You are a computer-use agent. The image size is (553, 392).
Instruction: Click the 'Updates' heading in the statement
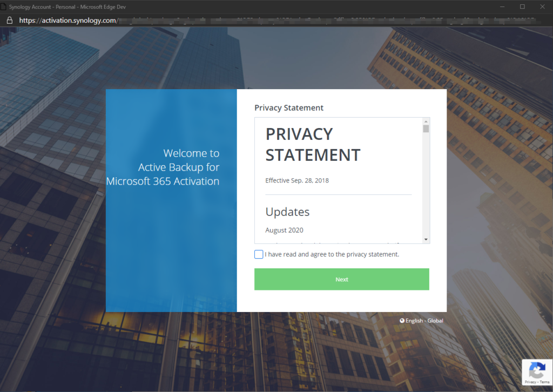point(287,212)
